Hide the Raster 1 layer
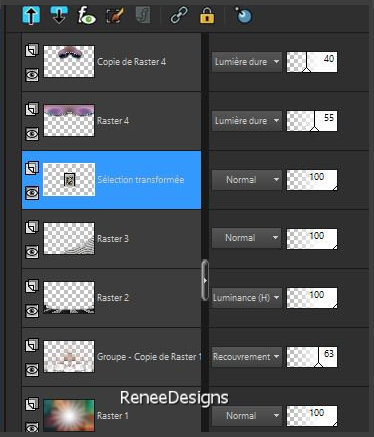 pos(32,427)
